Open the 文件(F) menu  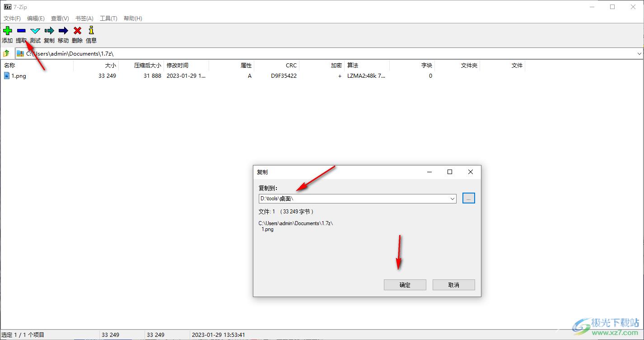(x=12, y=19)
